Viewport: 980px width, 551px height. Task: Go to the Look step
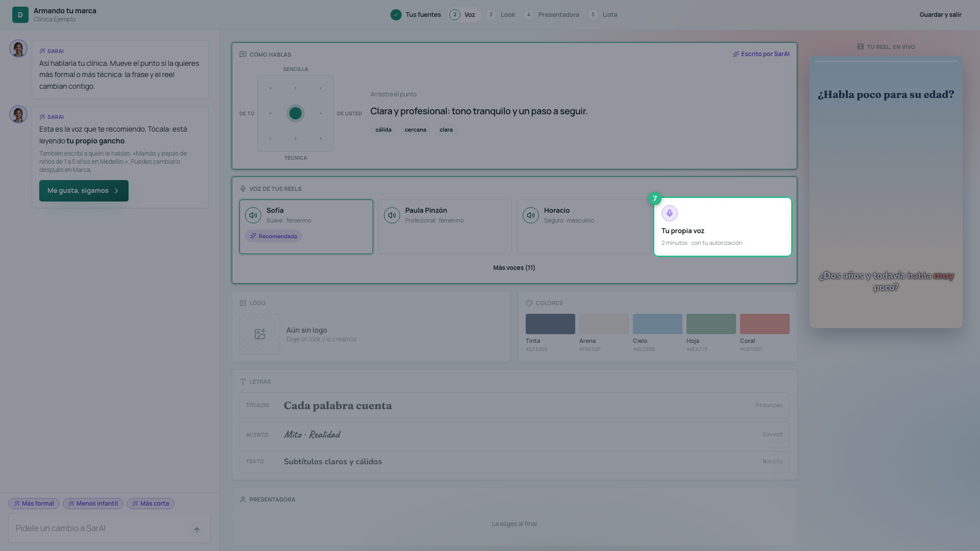pyautogui.click(x=501, y=15)
